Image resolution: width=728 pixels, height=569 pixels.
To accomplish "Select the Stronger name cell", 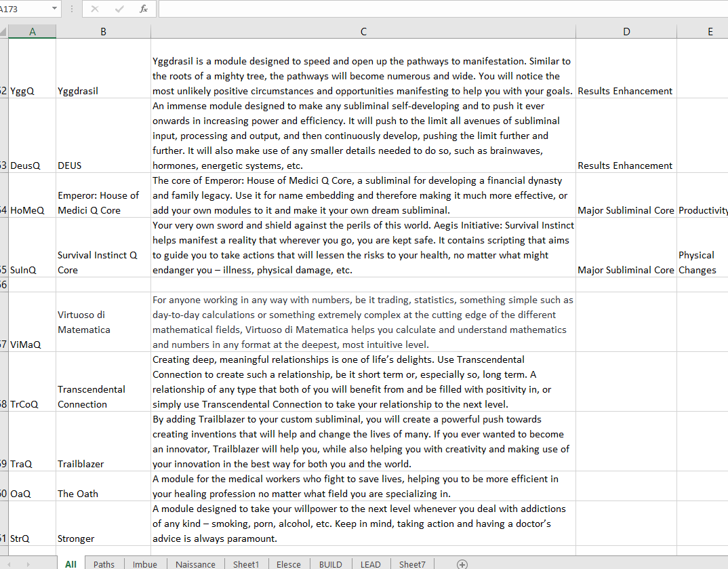I will [x=103, y=524].
